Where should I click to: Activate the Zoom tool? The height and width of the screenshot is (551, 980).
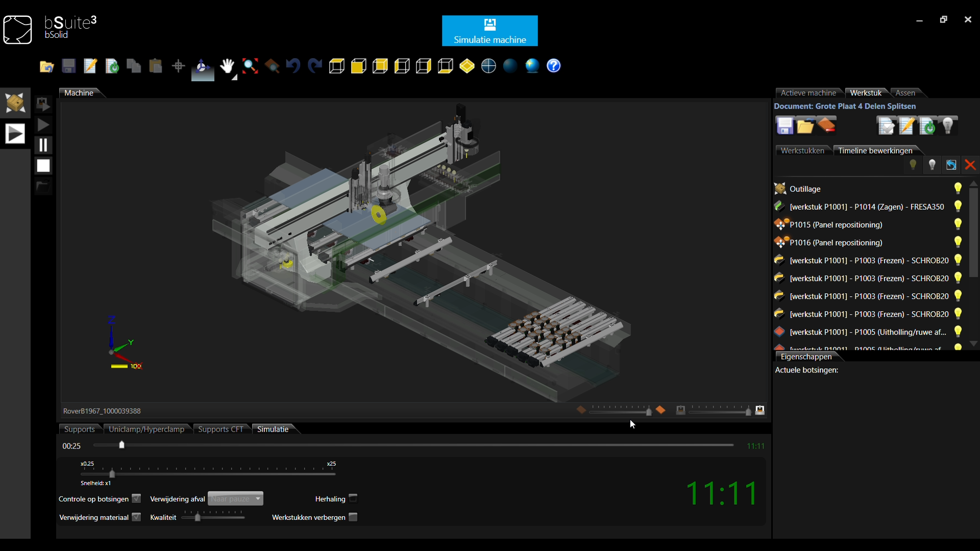point(250,66)
